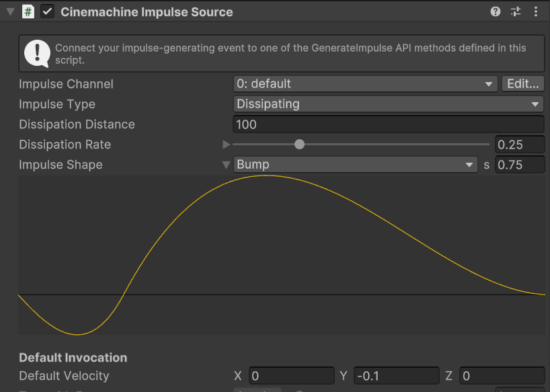Open the Impulse Shape dropdown showing Bump
This screenshot has height=392, width=550.
[356, 165]
